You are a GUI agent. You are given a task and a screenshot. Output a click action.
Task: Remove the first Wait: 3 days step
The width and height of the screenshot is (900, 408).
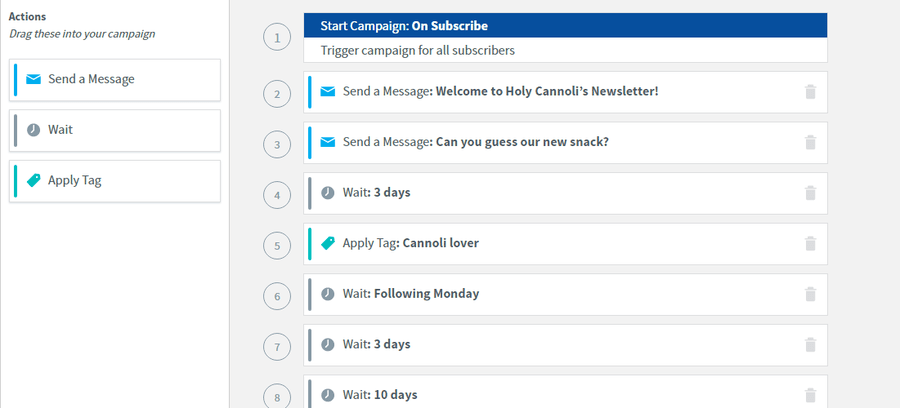pyautogui.click(x=810, y=193)
